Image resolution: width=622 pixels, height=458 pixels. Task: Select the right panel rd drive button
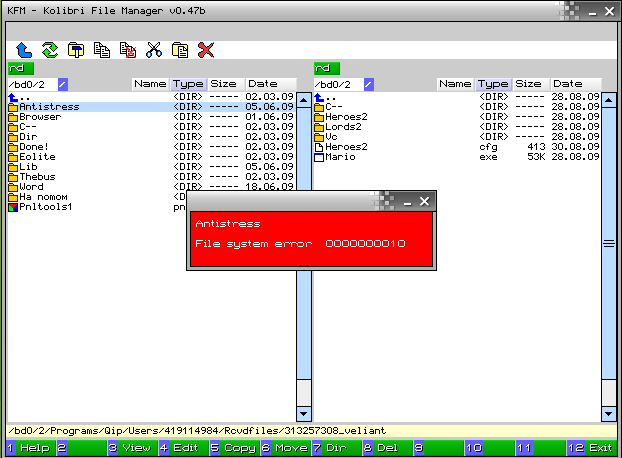coord(326,68)
